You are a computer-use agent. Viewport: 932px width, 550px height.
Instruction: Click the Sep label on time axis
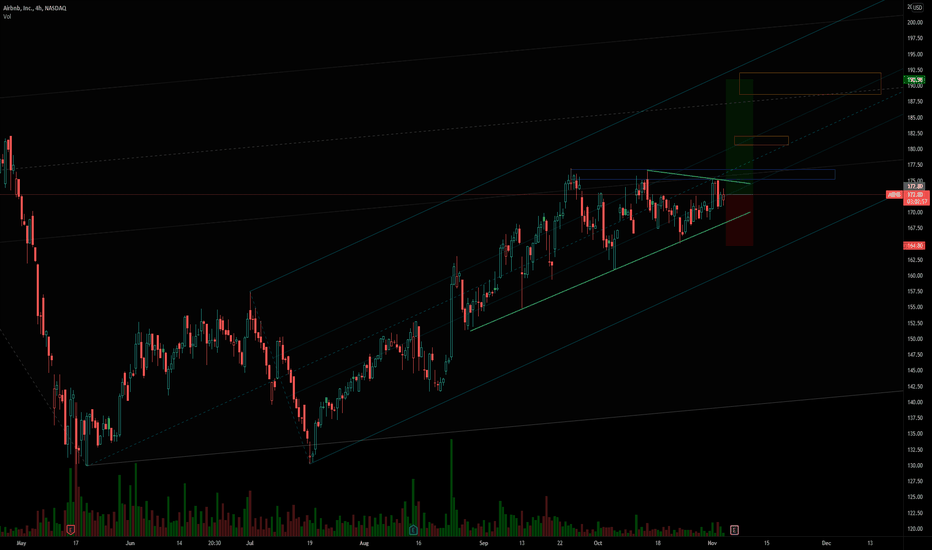(x=484, y=543)
